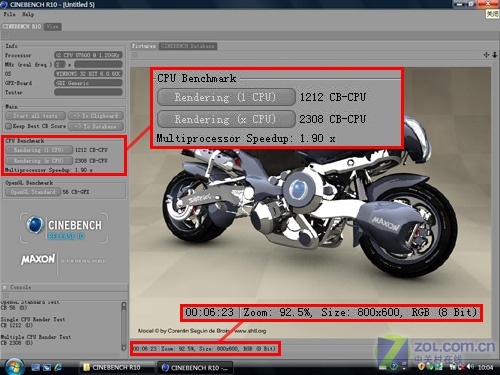Run the Rendering (1 CPU) test
This screenshot has height=375, width=500.
click(39, 150)
